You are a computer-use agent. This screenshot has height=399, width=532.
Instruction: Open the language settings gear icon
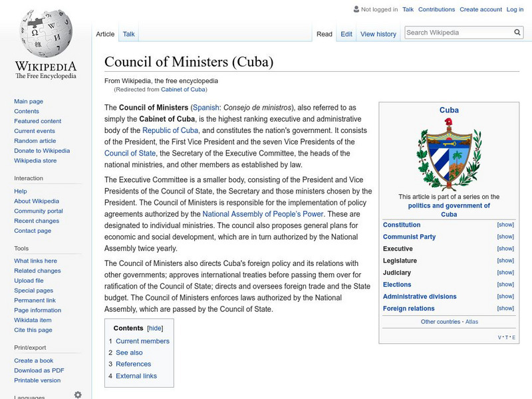78,394
